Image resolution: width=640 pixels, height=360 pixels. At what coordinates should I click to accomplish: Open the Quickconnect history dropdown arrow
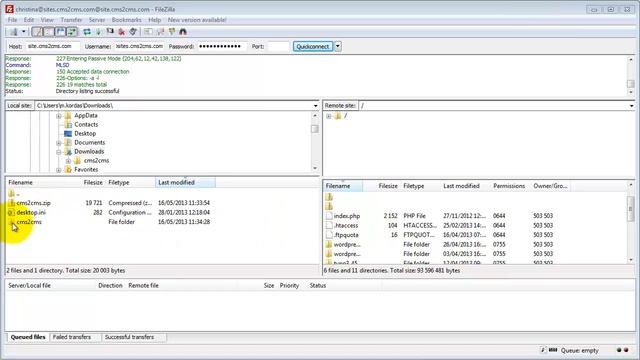[338, 46]
